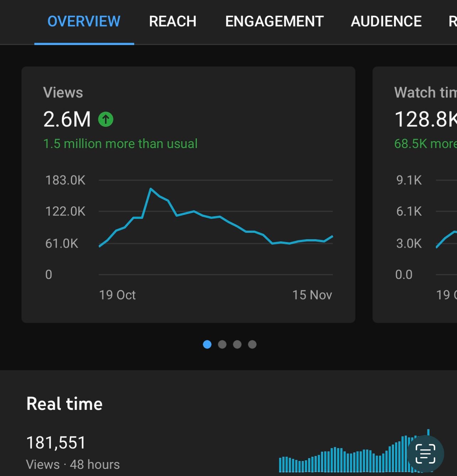Select the AUDIENCE tab

[386, 21]
